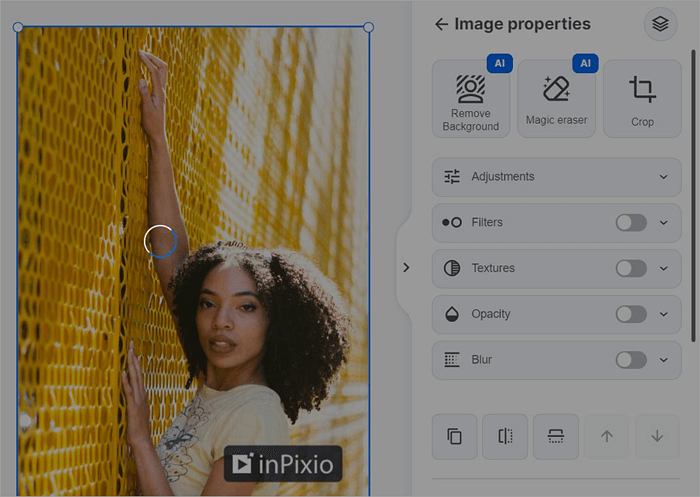The width and height of the screenshot is (700, 497).
Task: Switch on the Opacity toggle
Action: click(631, 314)
